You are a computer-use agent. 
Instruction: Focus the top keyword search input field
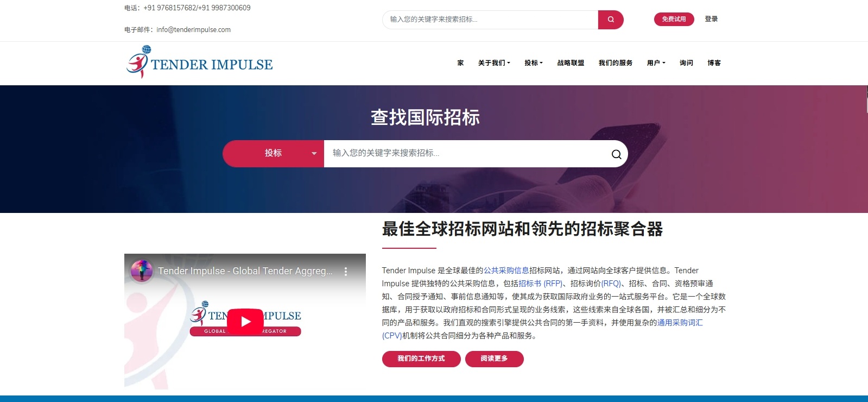(490, 20)
